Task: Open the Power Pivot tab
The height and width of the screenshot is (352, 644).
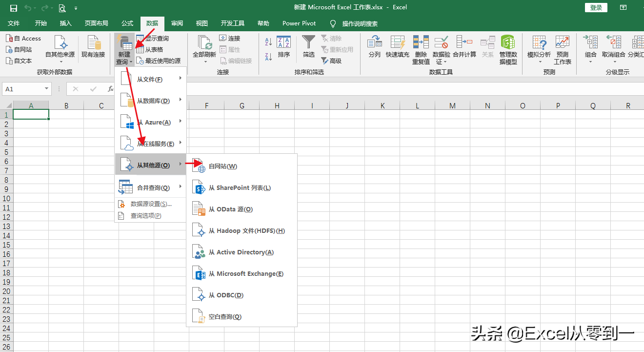Action: (x=299, y=23)
